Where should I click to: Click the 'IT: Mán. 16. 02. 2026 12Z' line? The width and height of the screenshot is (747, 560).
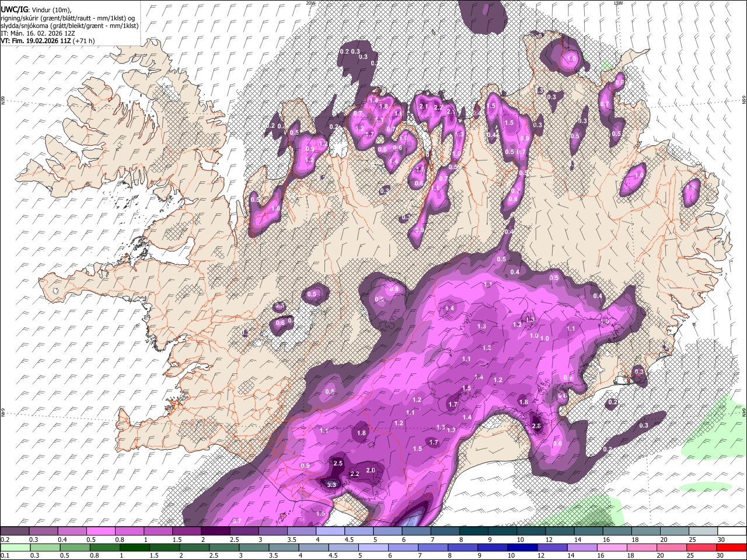point(39,33)
